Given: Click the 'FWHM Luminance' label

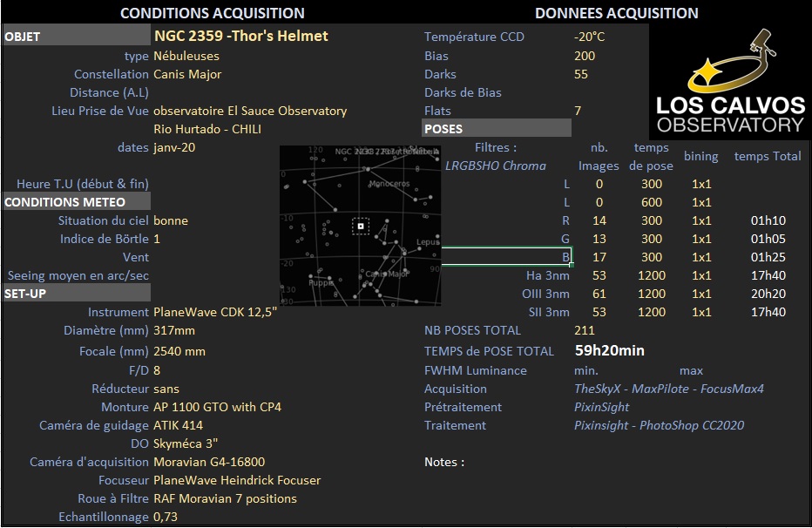Looking at the screenshot, I should coord(476,370).
